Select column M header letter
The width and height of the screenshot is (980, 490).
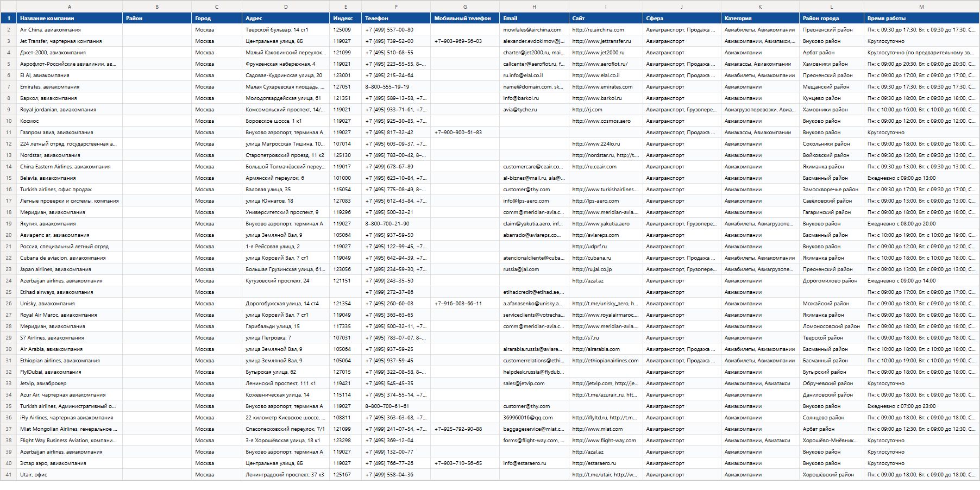921,7
